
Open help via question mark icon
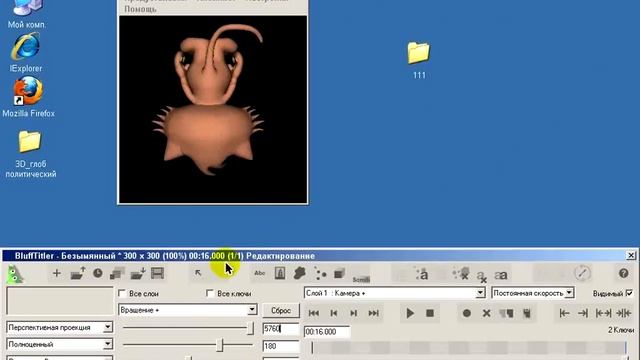(x=623, y=273)
